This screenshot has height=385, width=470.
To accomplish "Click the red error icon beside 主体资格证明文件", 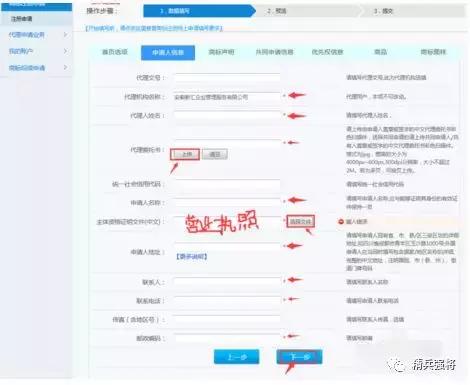I will point(341,222).
